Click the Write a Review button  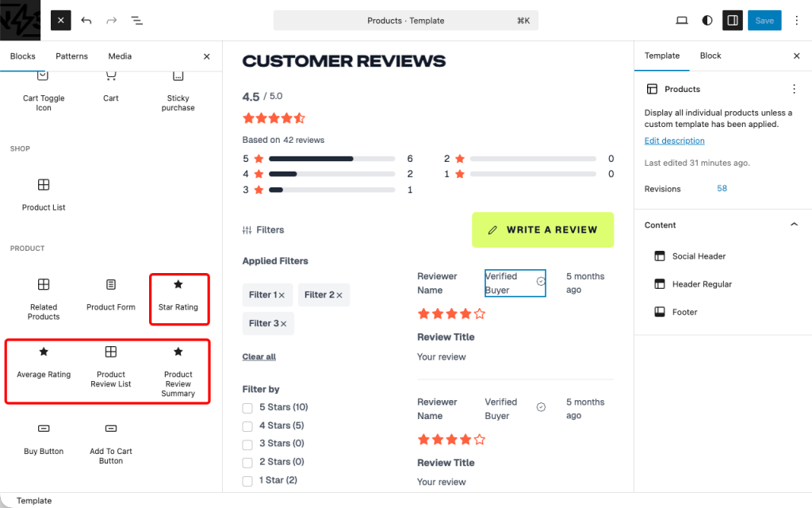(542, 229)
